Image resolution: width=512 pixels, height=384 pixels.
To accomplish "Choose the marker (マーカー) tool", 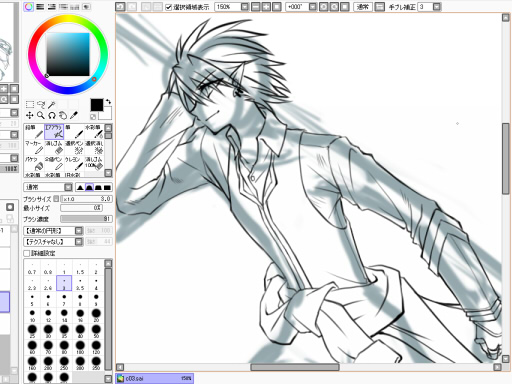I will click(x=34, y=147).
